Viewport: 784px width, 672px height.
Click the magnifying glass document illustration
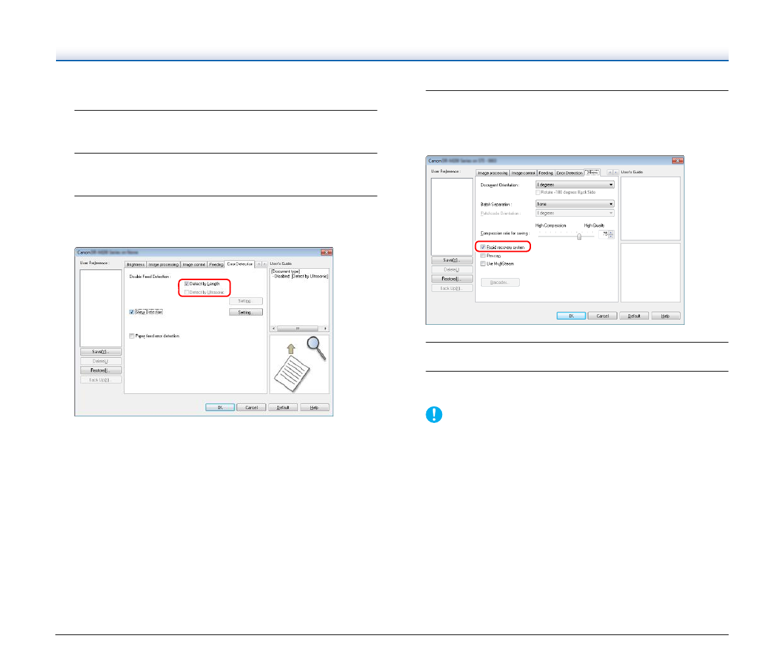point(299,364)
